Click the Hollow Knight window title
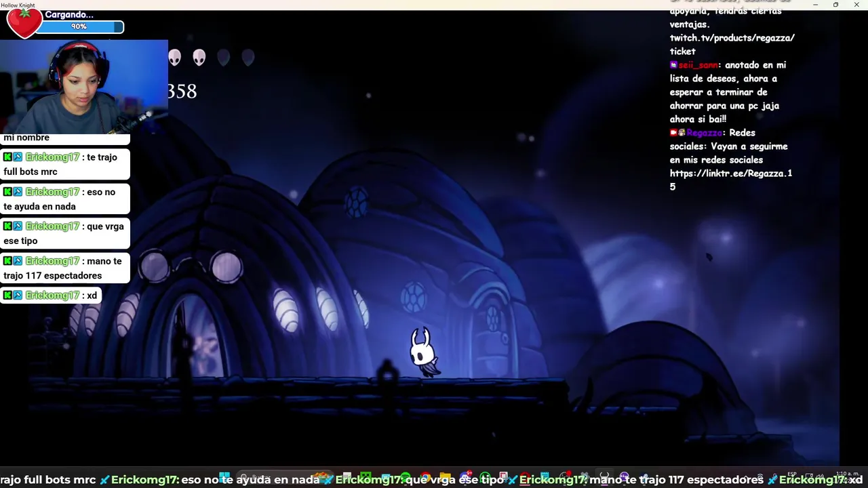This screenshot has width=868, height=488. (18, 5)
